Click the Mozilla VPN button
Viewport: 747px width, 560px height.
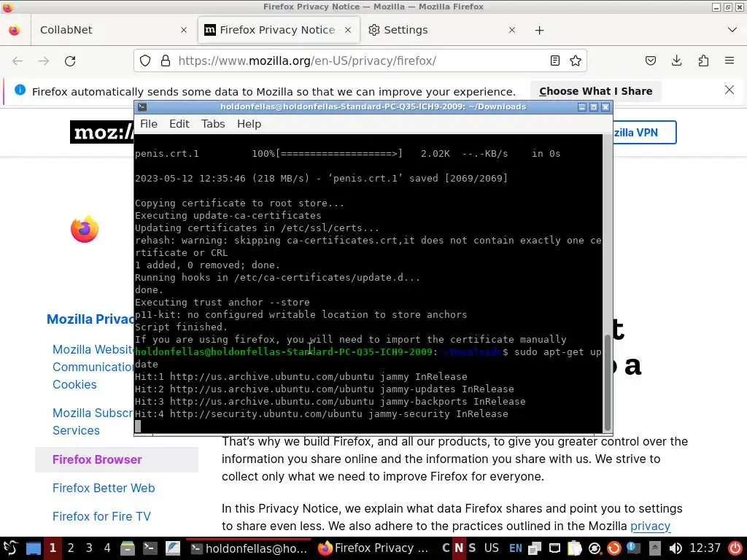point(644,133)
